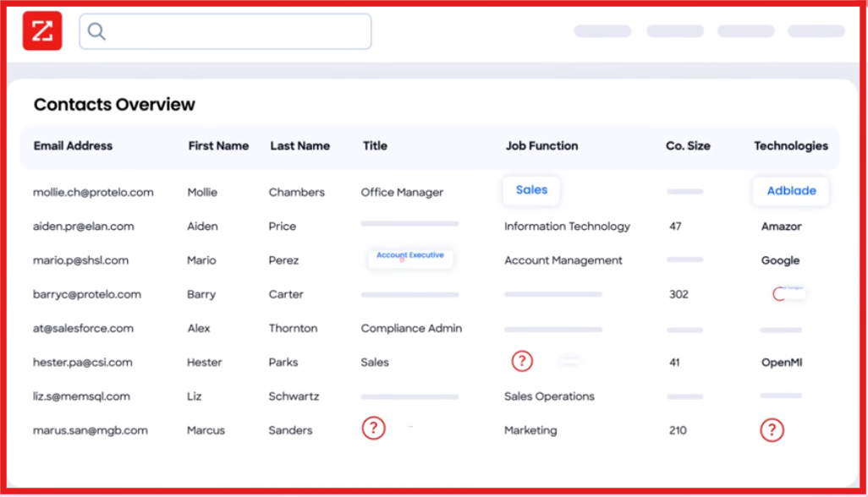
Task: Click the Job Function column header
Action: [x=541, y=146]
